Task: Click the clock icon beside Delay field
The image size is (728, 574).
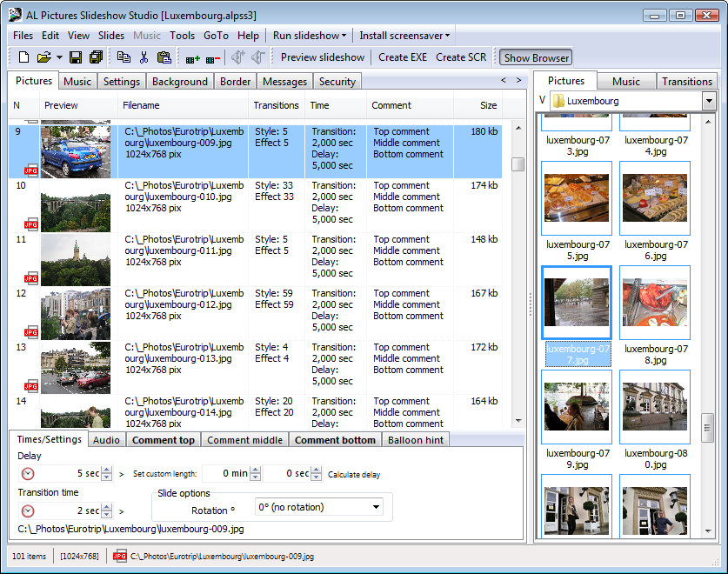Action: [x=28, y=474]
